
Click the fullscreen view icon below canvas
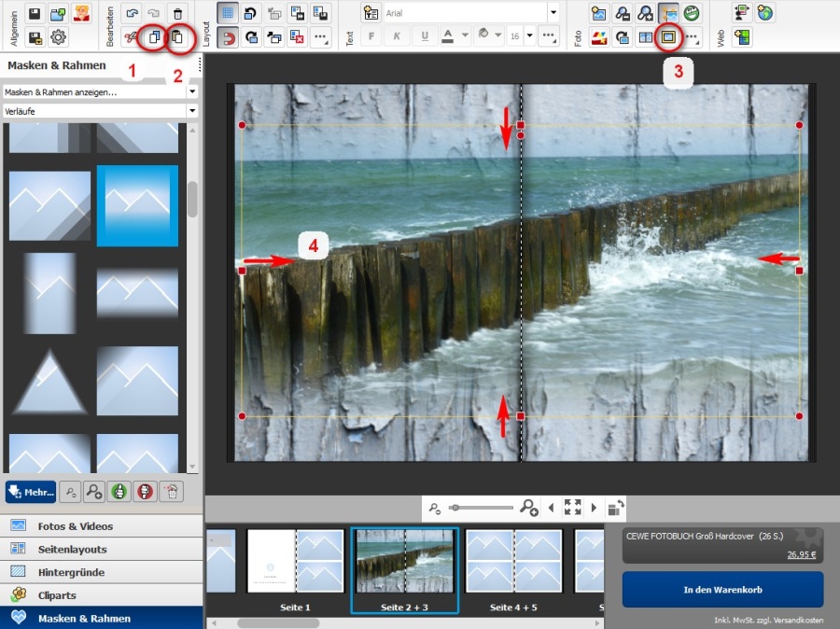(x=573, y=508)
